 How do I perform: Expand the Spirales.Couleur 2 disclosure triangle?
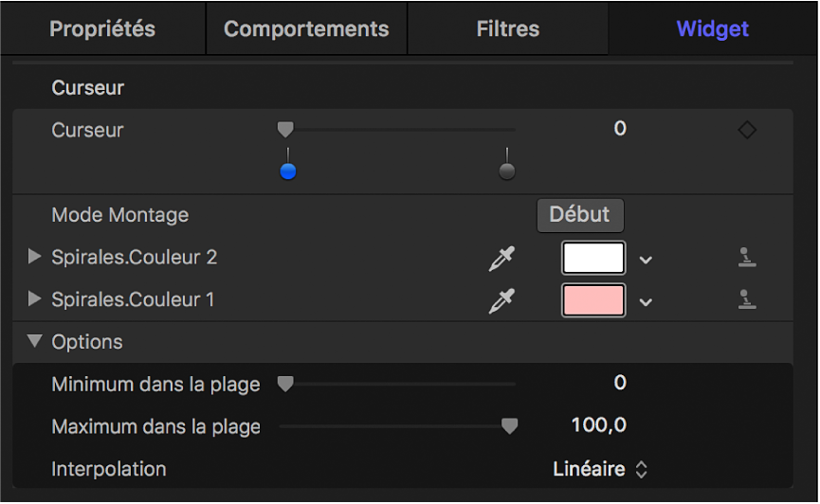pyautogui.click(x=35, y=257)
